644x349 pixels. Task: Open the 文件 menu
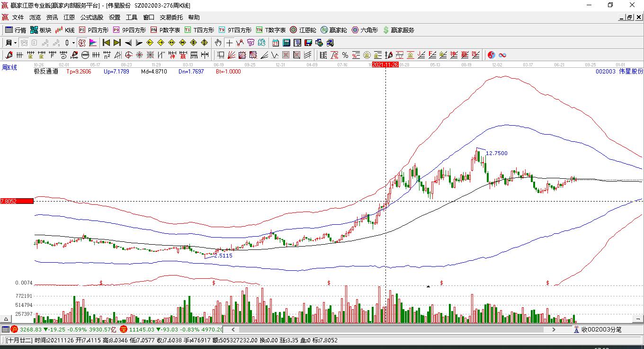point(18,18)
